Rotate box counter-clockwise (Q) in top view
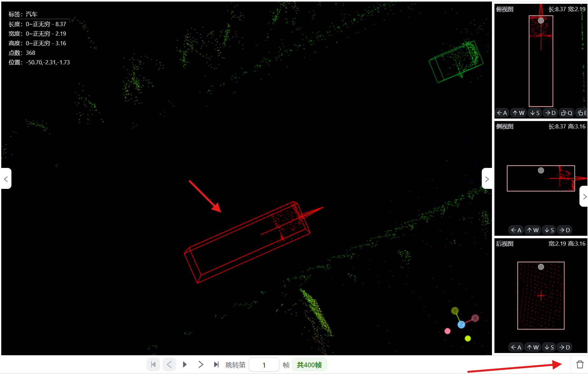Image resolution: width=588 pixels, height=374 pixels. pos(566,113)
